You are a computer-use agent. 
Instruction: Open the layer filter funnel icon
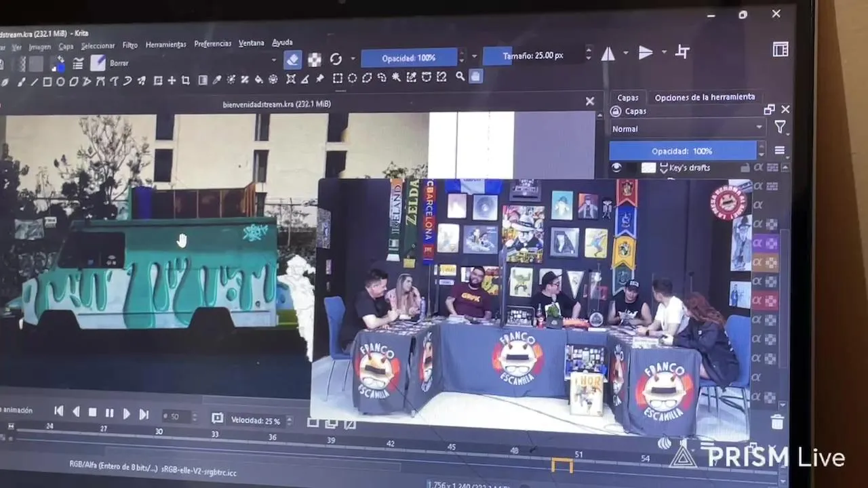(x=780, y=127)
